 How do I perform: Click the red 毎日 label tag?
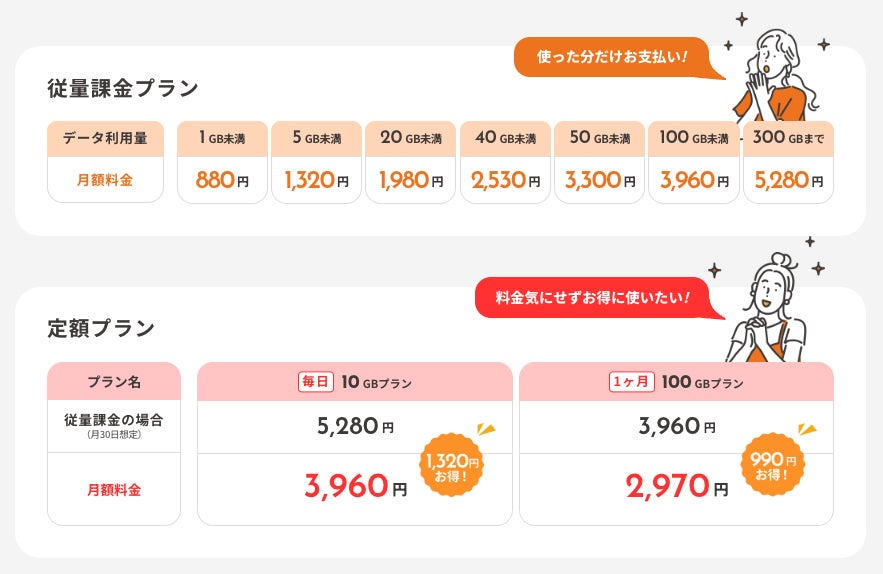315,381
